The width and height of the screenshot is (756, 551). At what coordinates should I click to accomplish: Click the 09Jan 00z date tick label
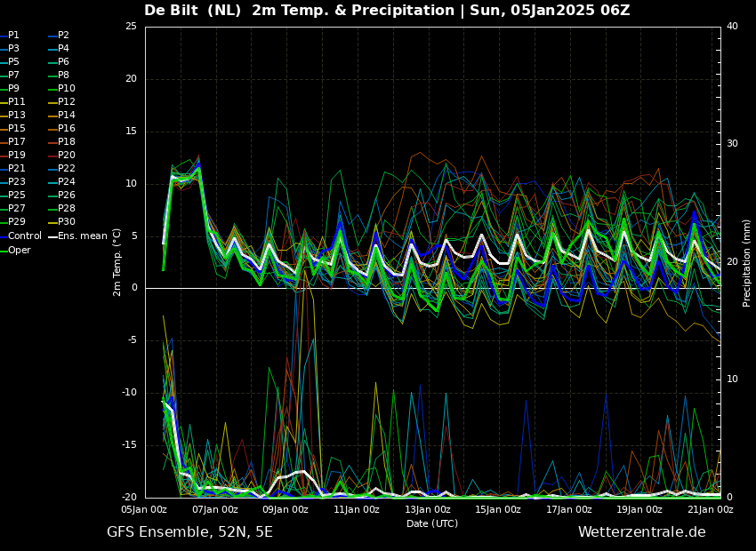pyautogui.click(x=286, y=509)
